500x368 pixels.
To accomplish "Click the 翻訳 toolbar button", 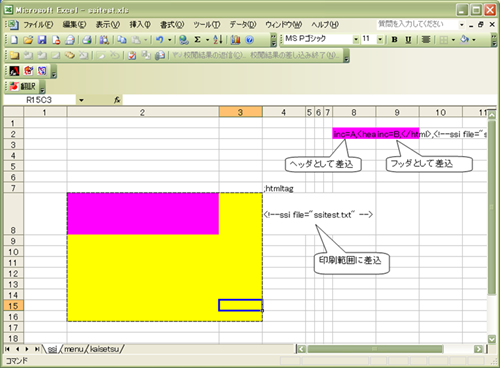I will point(23,86).
